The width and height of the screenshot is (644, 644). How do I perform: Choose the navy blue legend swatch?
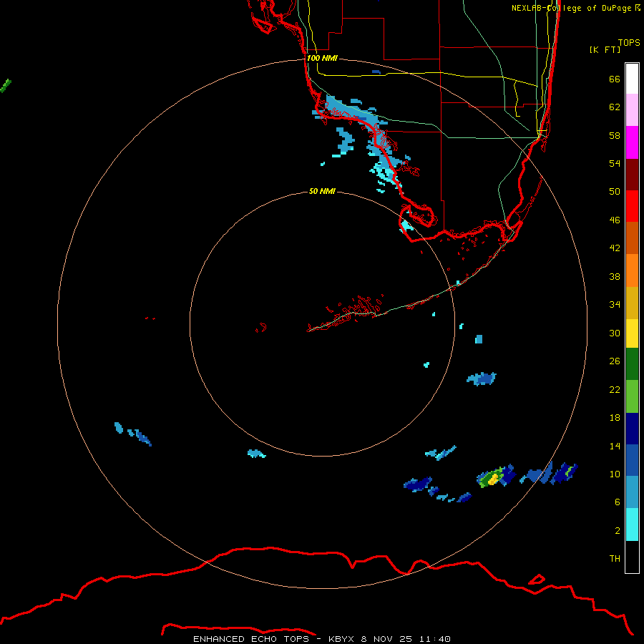pyautogui.click(x=632, y=429)
